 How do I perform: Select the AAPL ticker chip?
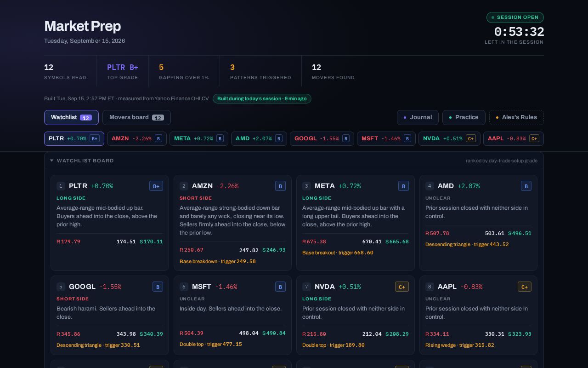click(x=514, y=138)
